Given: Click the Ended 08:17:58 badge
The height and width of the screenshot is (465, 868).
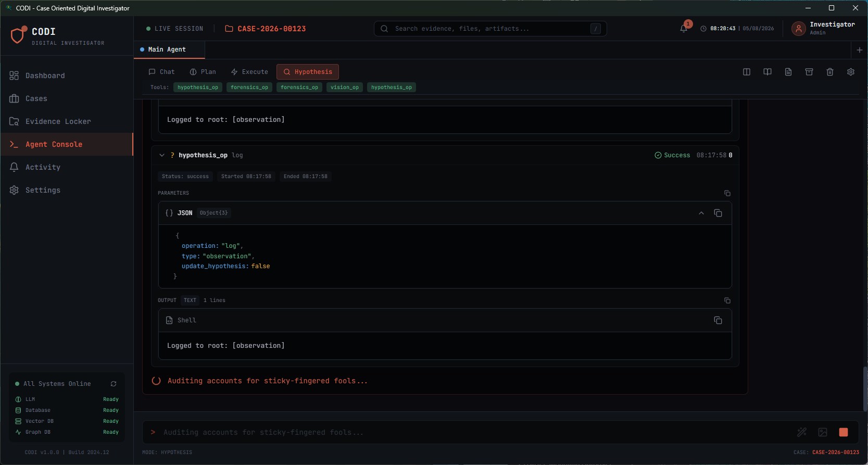Looking at the screenshot, I should [306, 177].
